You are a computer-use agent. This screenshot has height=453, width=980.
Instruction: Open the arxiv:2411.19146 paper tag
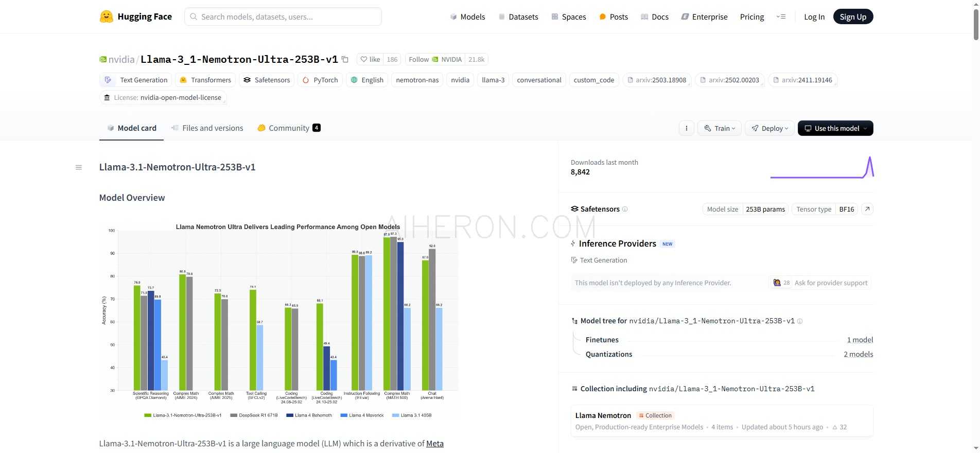tap(803, 80)
